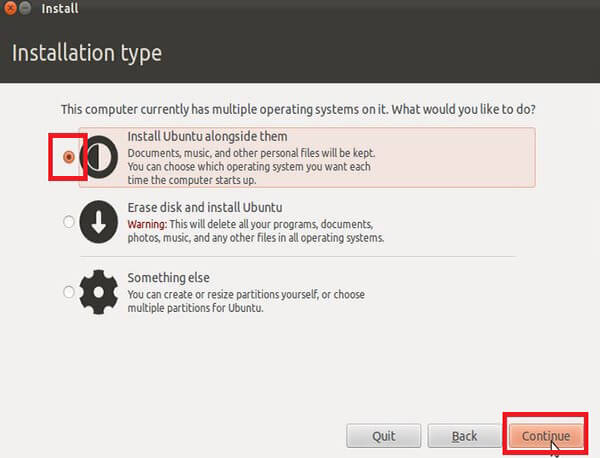Quit the installer with the Quit button
This screenshot has width=600, height=458.
[384, 436]
